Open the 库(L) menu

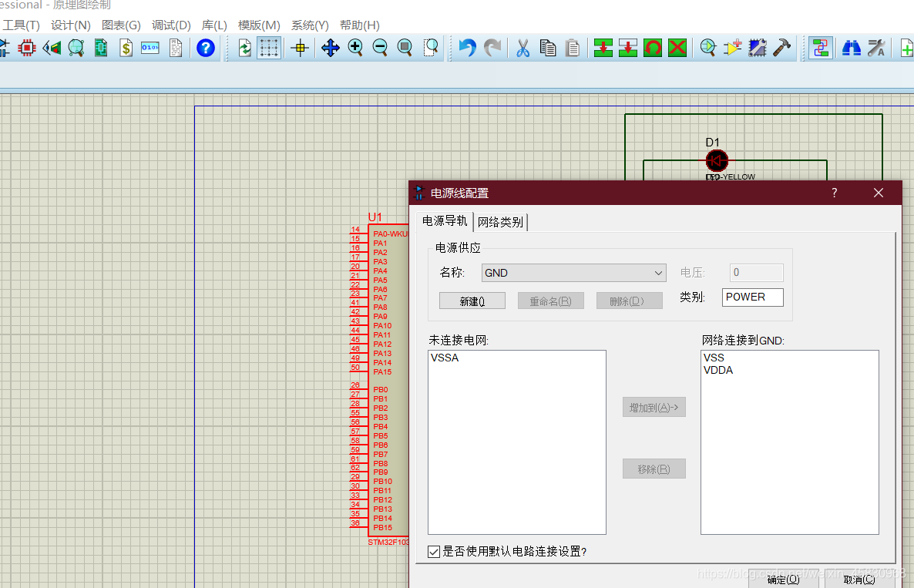pyautogui.click(x=214, y=25)
